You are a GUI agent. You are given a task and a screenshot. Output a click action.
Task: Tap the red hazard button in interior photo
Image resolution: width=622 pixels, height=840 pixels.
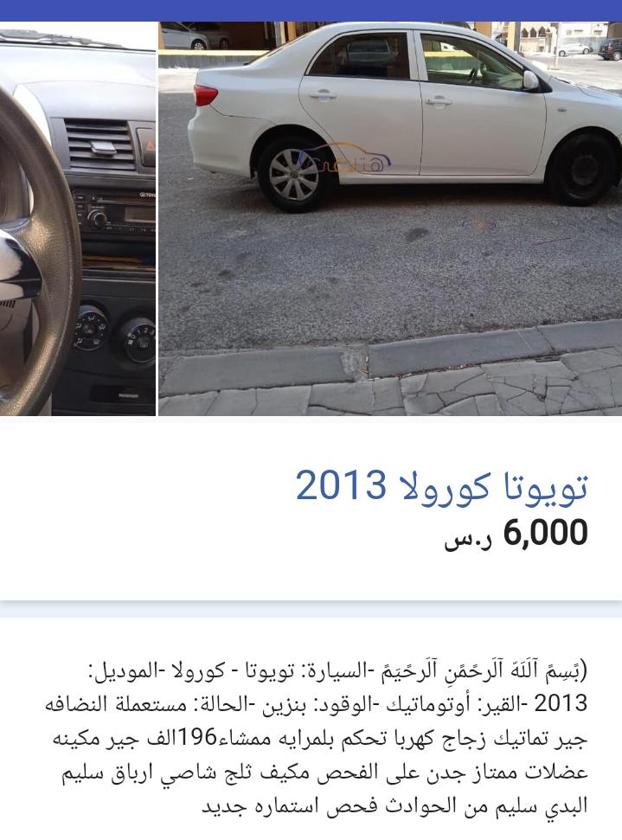pos(147,145)
